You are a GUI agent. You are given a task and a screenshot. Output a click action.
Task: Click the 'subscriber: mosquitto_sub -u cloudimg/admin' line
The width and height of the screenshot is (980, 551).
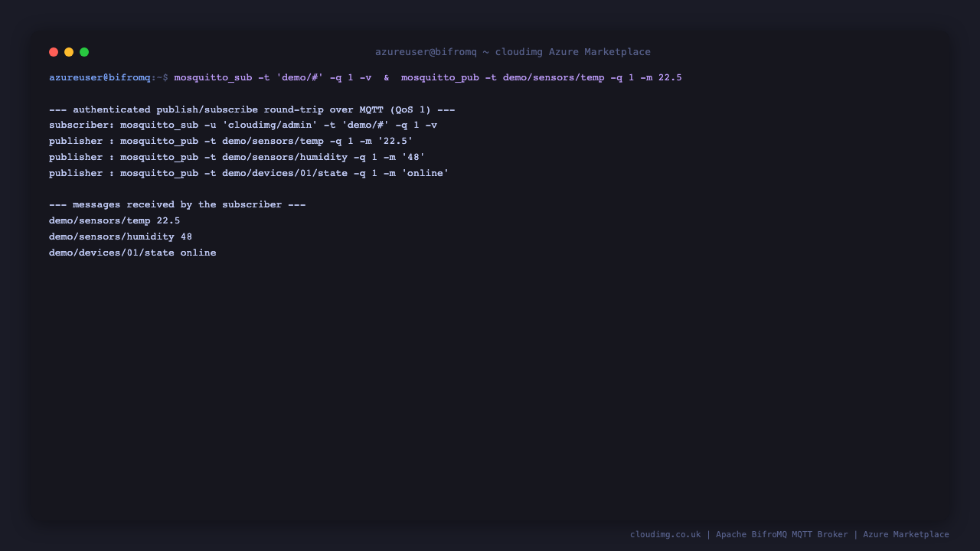(x=243, y=126)
